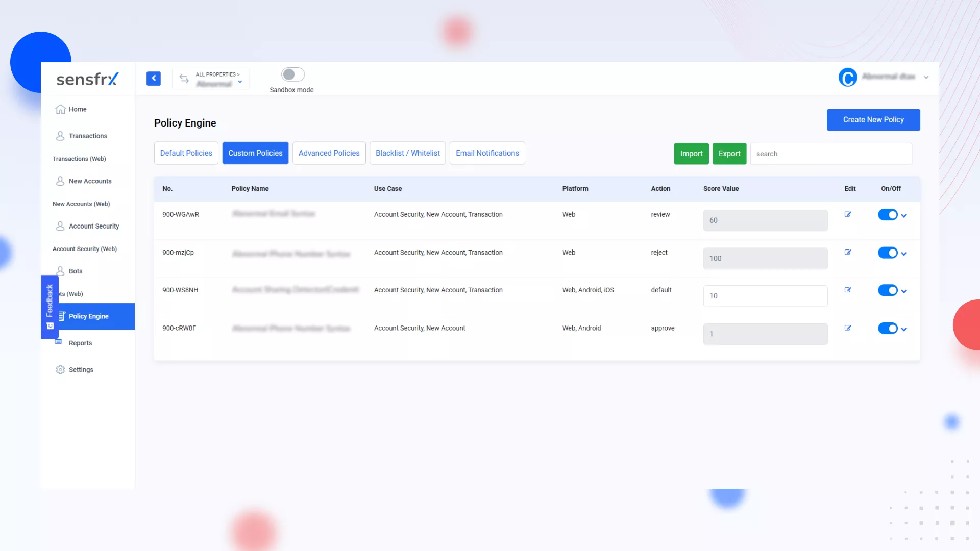Open the user account dropdown arrow
Screen dimensions: 980x551
click(926, 78)
